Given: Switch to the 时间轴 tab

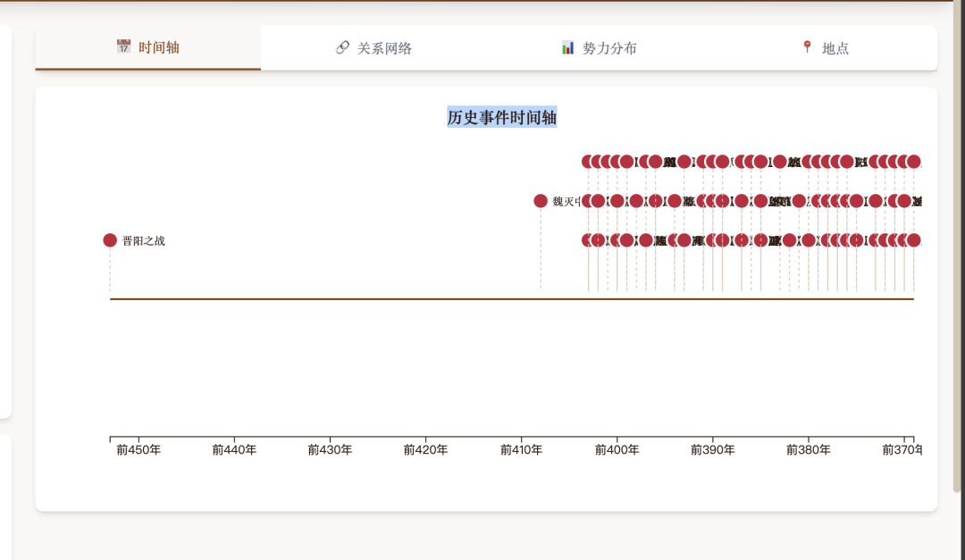Looking at the screenshot, I should tap(147, 47).
